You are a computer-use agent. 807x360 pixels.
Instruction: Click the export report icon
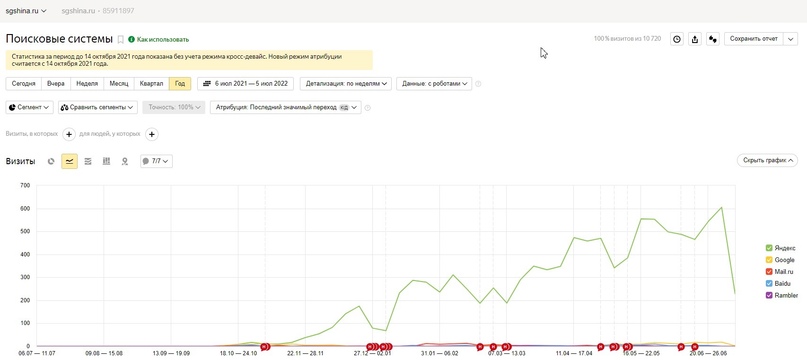pos(695,39)
